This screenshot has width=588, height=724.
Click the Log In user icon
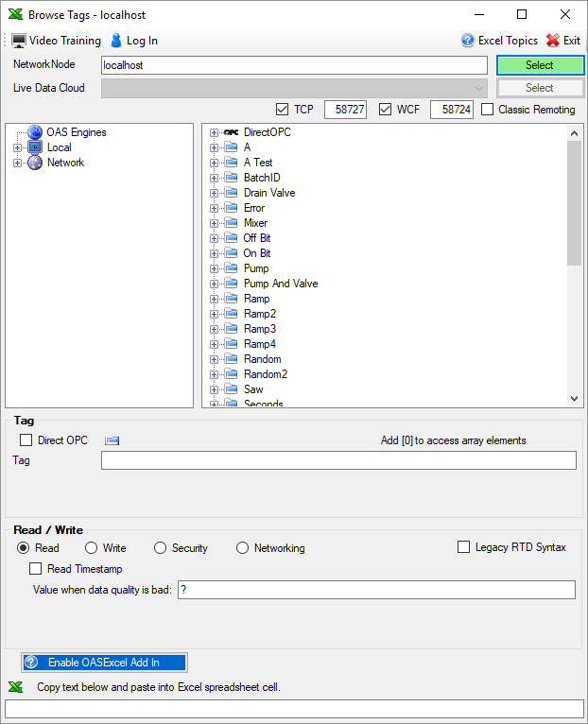(x=116, y=41)
